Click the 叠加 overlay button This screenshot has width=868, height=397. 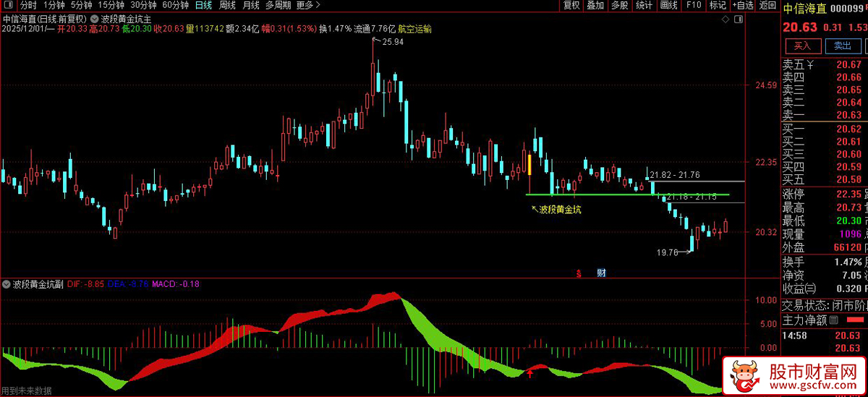coord(595,5)
